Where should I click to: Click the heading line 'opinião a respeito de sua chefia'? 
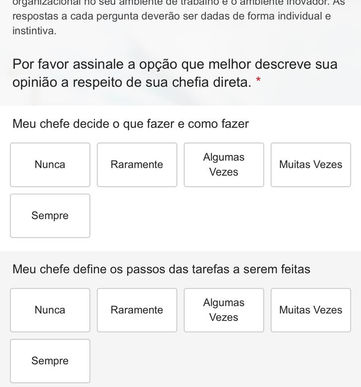[132, 82]
